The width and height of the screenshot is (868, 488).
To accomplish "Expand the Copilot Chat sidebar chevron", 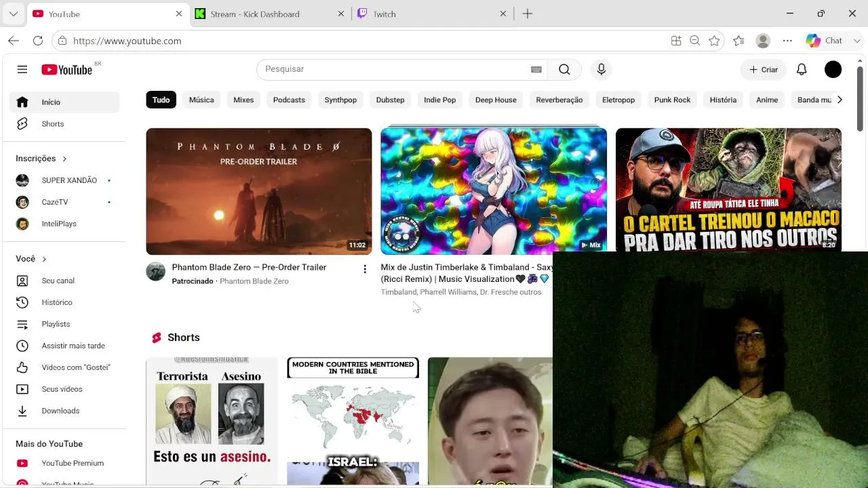I will tap(857, 41).
